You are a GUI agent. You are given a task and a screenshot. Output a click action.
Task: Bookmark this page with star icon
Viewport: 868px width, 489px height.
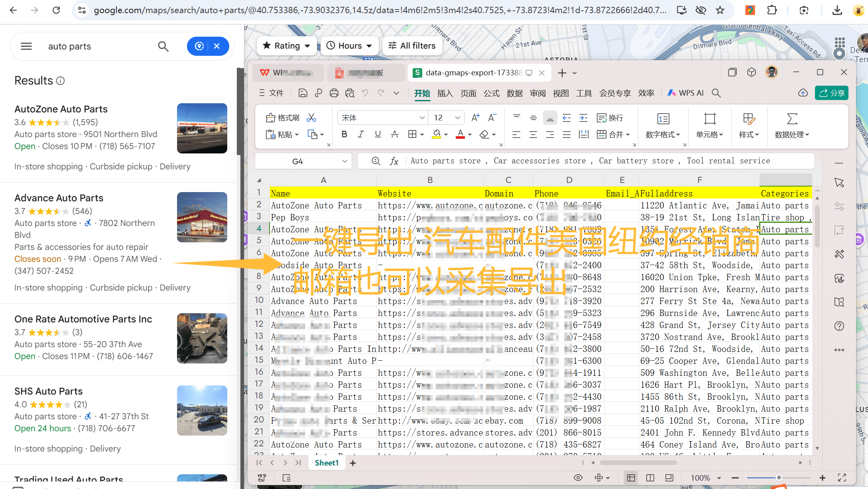pyautogui.click(x=720, y=10)
